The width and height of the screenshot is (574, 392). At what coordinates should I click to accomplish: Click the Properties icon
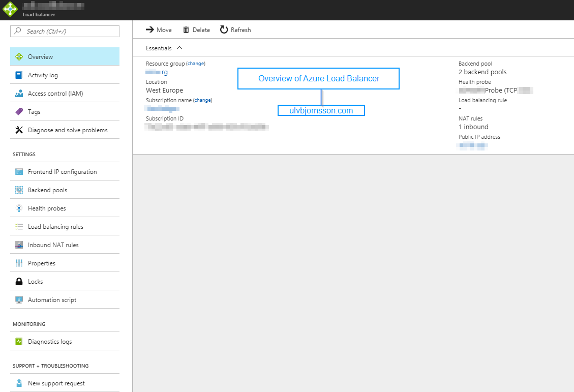pos(19,263)
